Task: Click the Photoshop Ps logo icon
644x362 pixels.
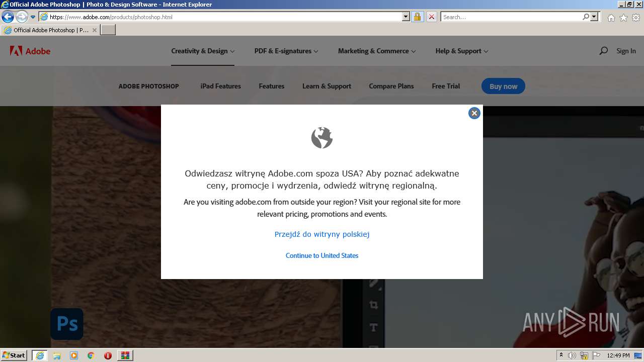Action: pos(67,324)
